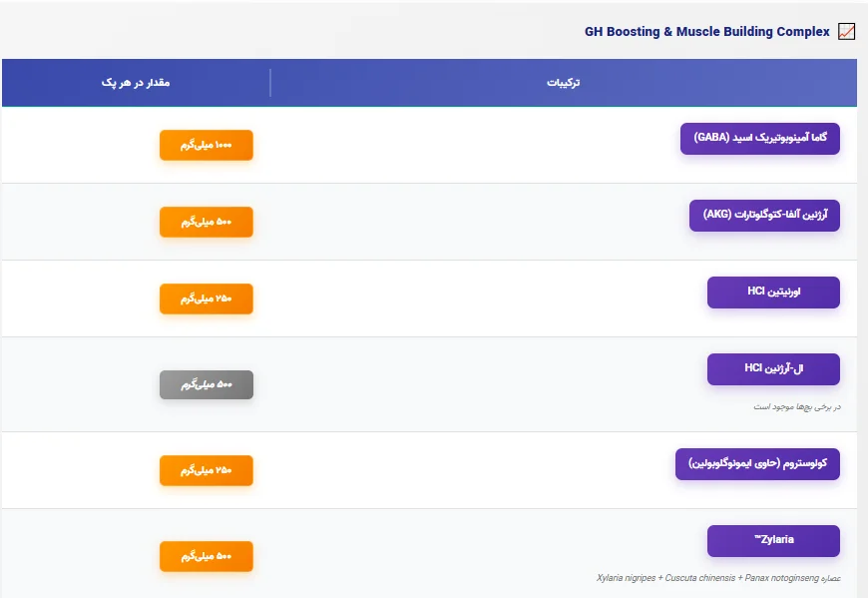Click the GH Boosting & Muscle Building Complex heading
Screen dimensions: 868x598
coord(707,32)
